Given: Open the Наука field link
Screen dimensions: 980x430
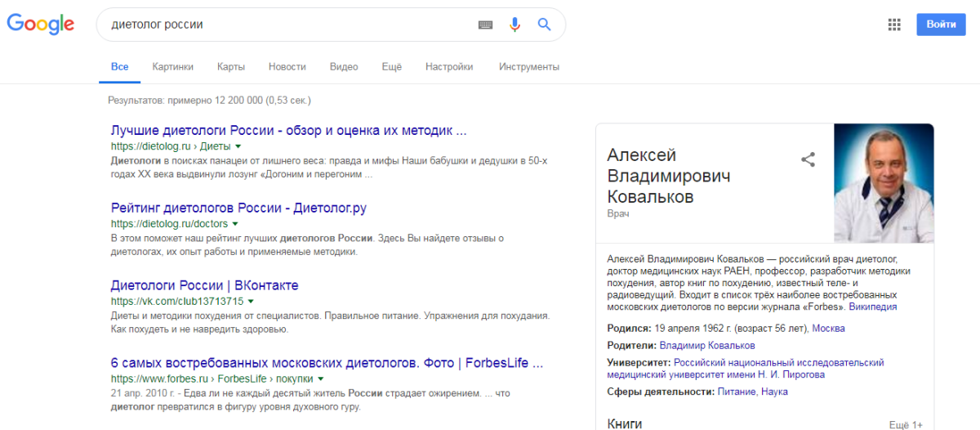Looking at the screenshot, I should tap(774, 392).
